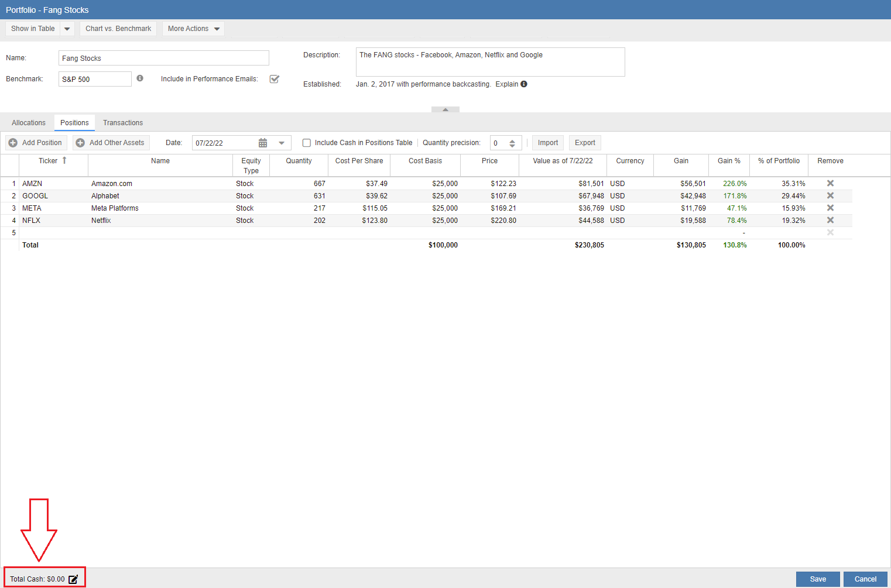Click the Benchmark info icon
The height and width of the screenshot is (588, 891).
point(140,78)
